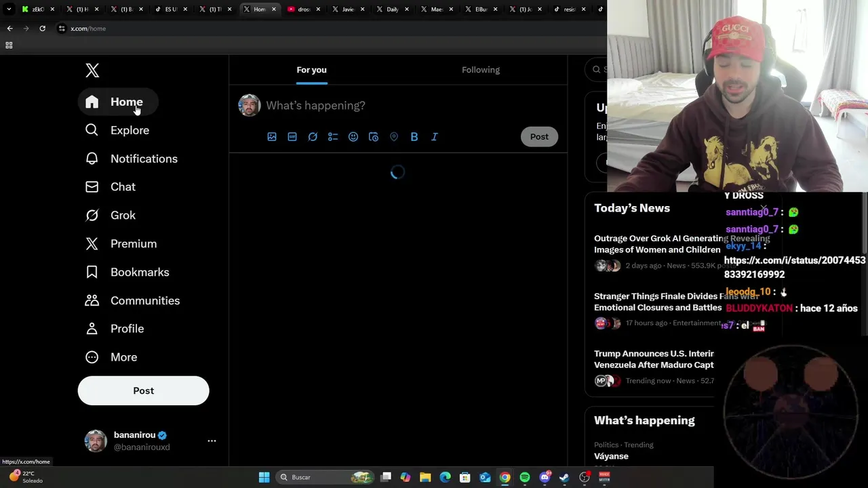This screenshot has height=488, width=868.
Task: Open Discord from the taskbar
Action: (x=545, y=477)
